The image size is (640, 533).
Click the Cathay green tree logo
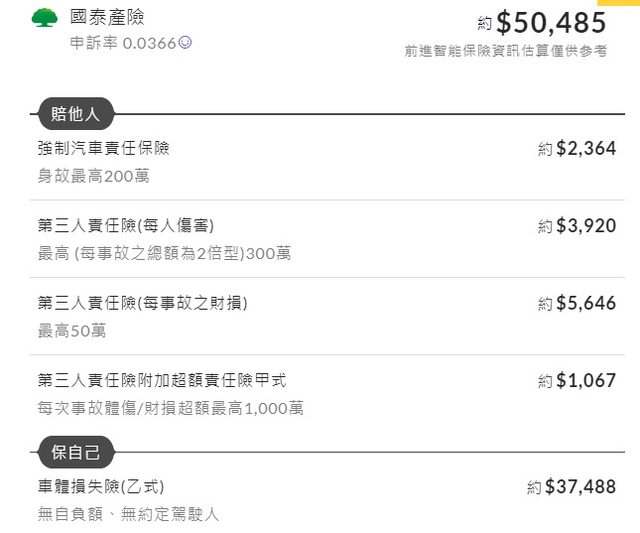(x=45, y=18)
